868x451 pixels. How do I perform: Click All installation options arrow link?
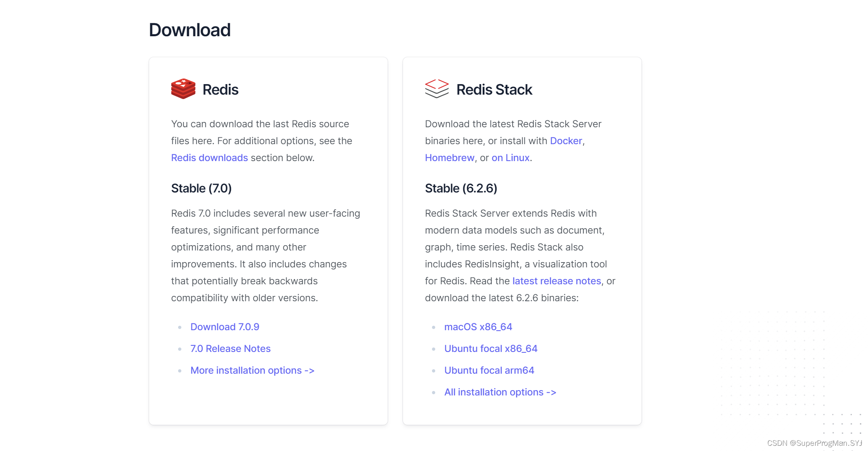[x=500, y=392]
